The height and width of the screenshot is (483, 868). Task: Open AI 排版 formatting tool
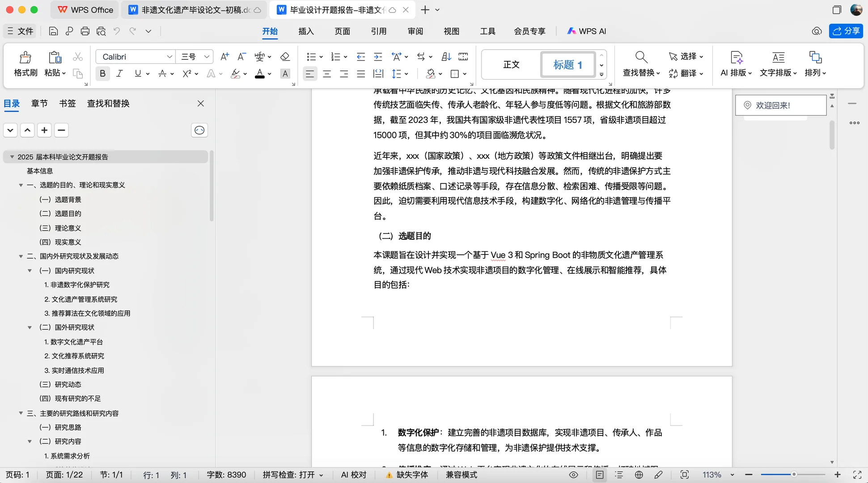click(x=736, y=64)
